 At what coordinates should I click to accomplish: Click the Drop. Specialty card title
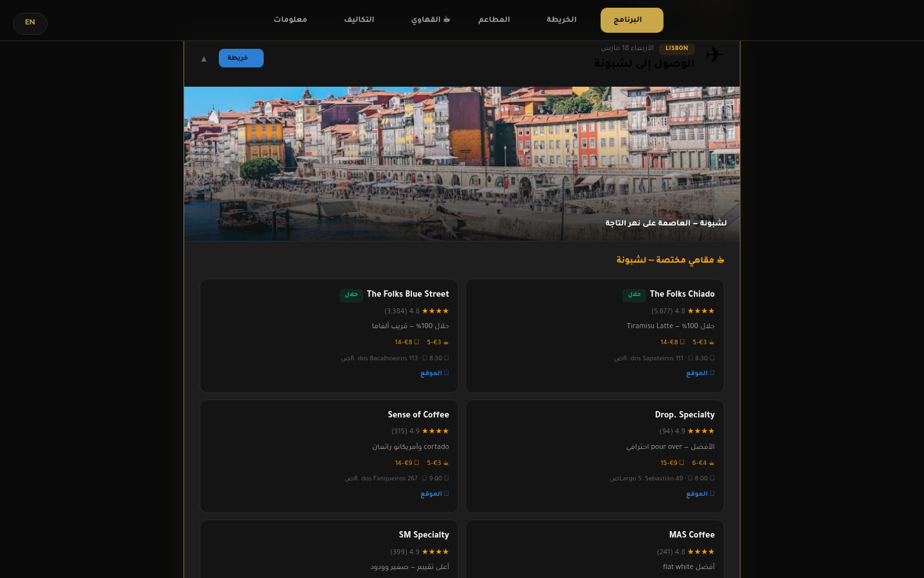(685, 415)
